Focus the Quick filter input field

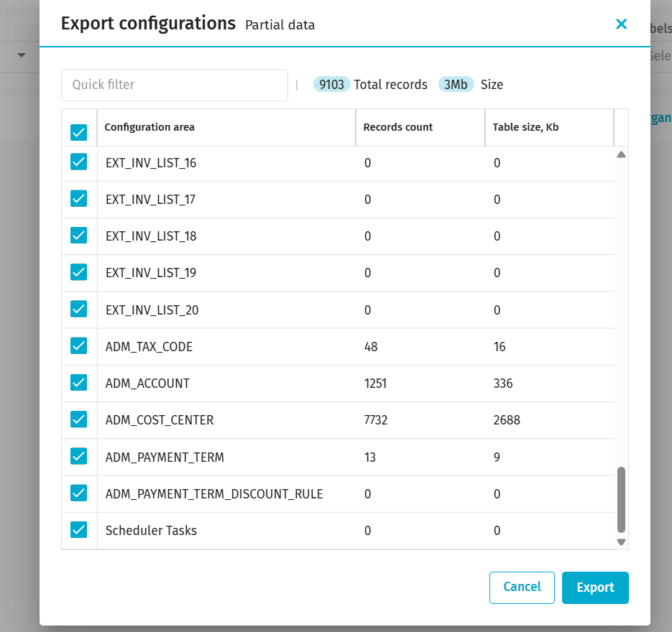coord(175,85)
